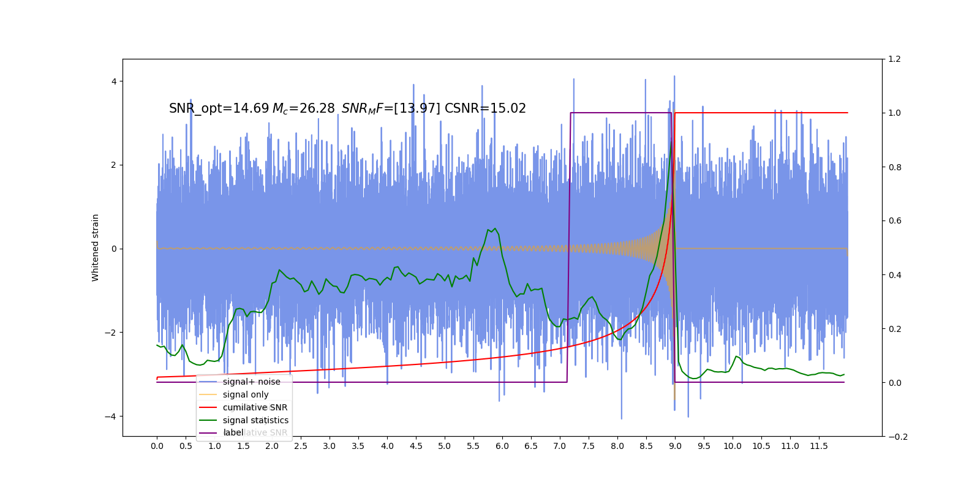980x490 pixels.
Task: Click the x-axis tick label "7.5"
Action: tap(589, 446)
